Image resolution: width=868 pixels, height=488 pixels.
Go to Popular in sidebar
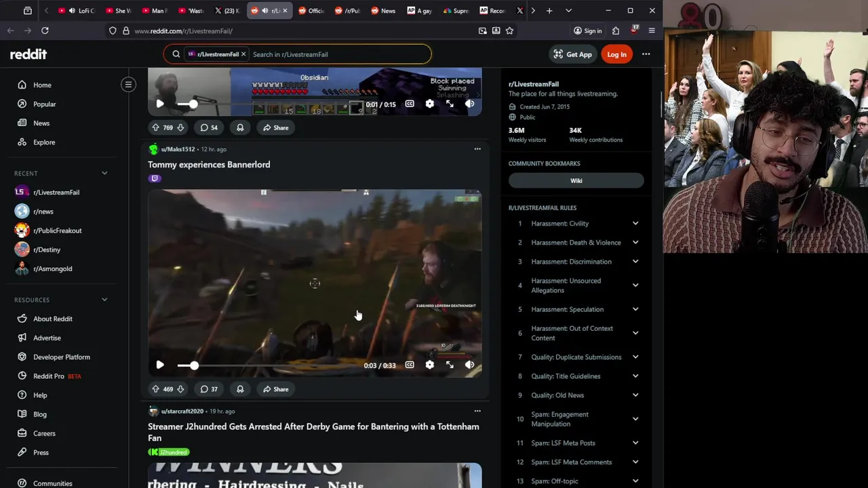point(45,104)
